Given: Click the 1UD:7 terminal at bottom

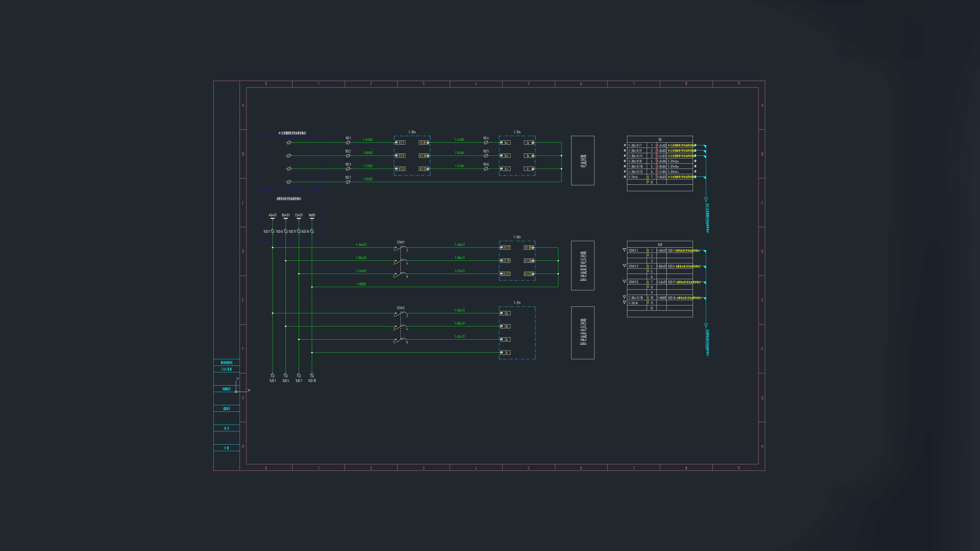Looking at the screenshot, I should 299,375.
